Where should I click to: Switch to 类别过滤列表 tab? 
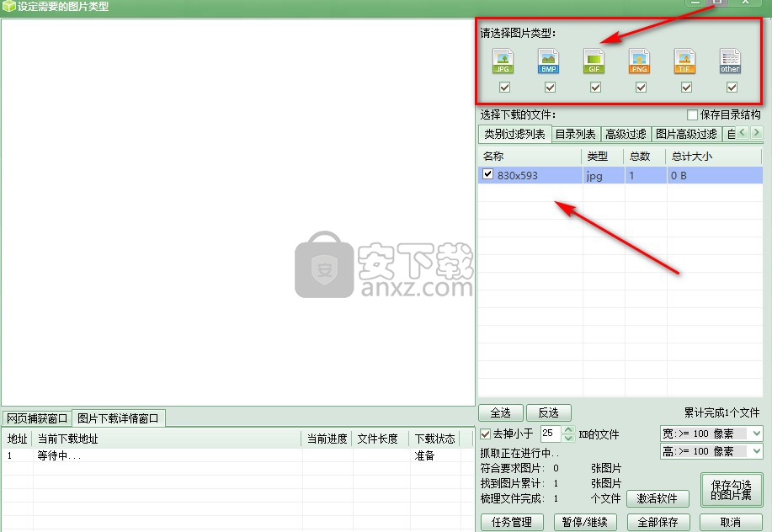(514, 134)
